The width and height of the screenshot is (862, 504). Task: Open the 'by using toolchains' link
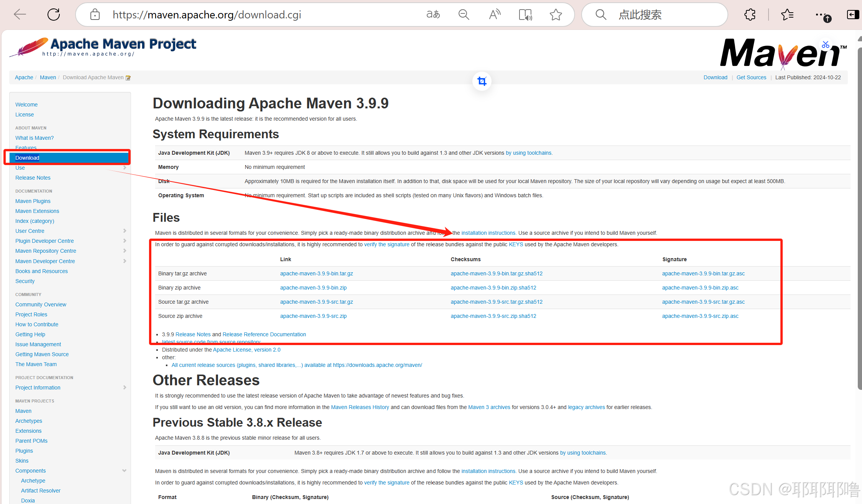coord(529,153)
